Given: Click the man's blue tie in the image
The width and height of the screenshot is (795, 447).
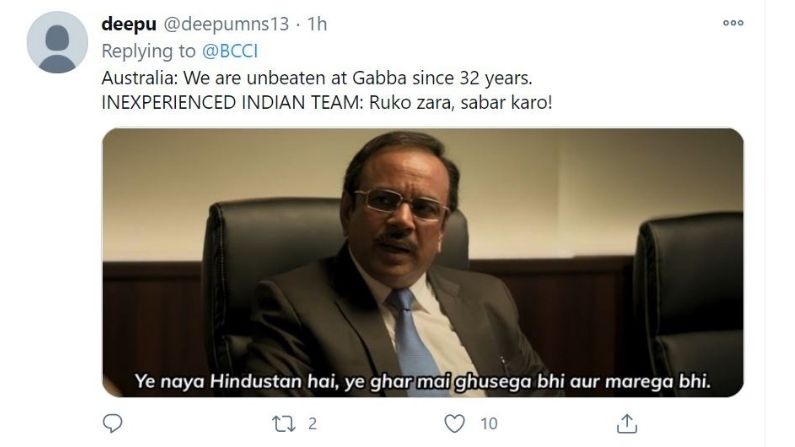Looking at the screenshot, I should click(x=412, y=337).
